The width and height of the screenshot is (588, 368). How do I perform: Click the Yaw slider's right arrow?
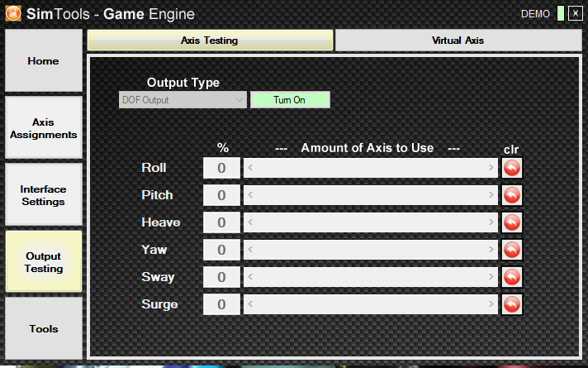[x=491, y=250]
